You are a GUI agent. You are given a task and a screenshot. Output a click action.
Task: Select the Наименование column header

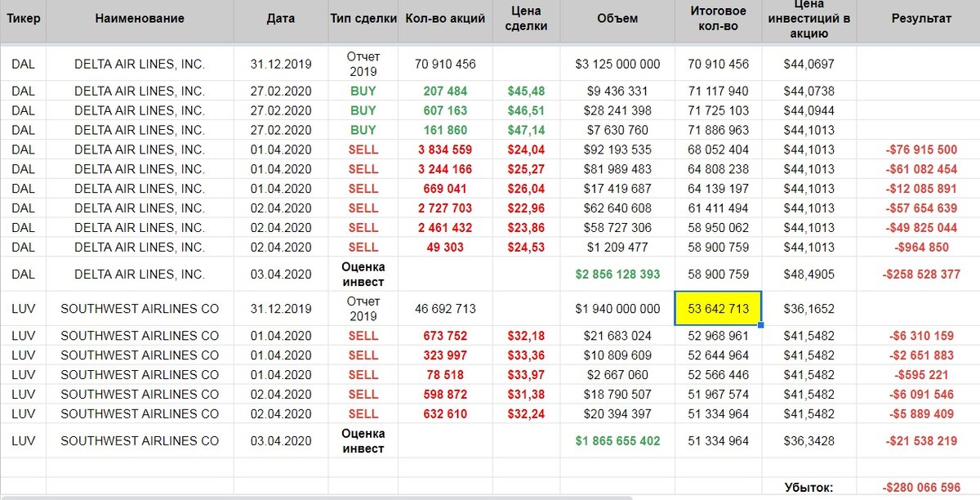tap(140, 18)
